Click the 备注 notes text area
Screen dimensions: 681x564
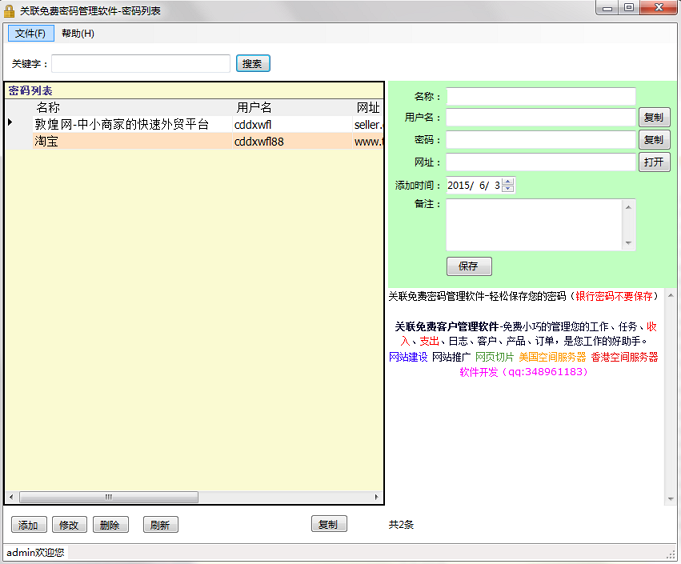[535, 225]
